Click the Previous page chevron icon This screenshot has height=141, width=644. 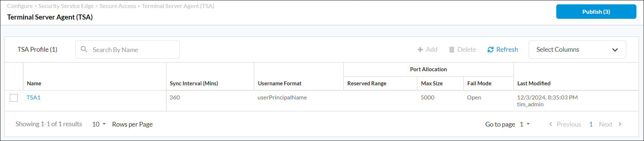pos(551,124)
